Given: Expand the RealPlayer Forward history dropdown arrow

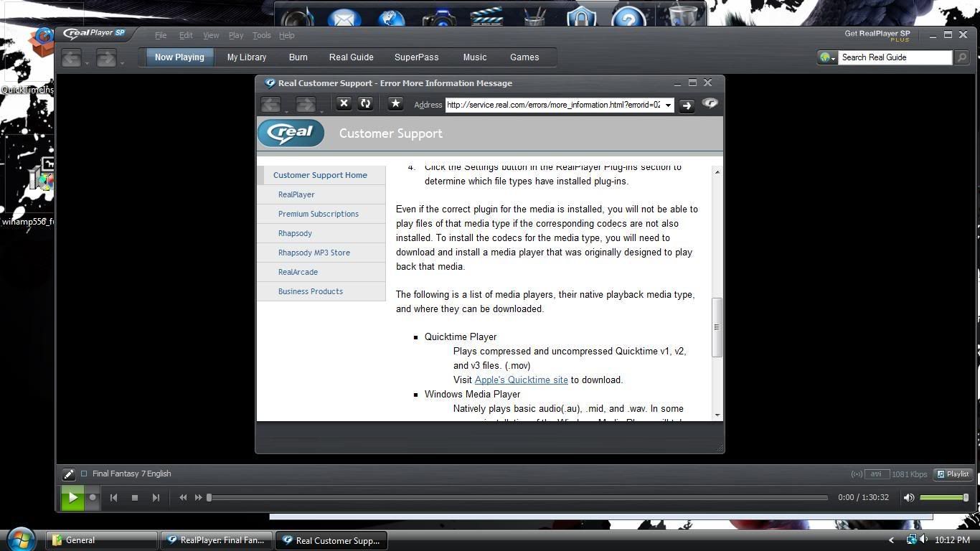Looking at the screenshot, I should click(122, 63).
